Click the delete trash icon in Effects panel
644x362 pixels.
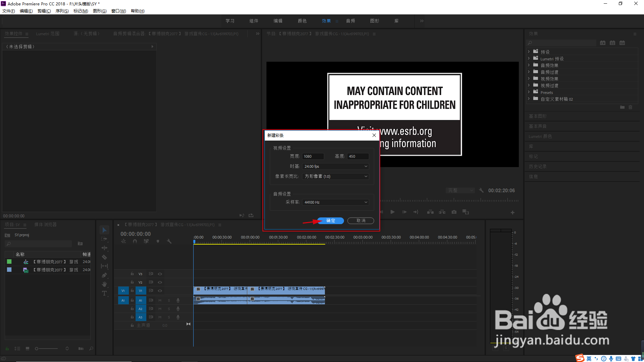pyautogui.click(x=630, y=107)
